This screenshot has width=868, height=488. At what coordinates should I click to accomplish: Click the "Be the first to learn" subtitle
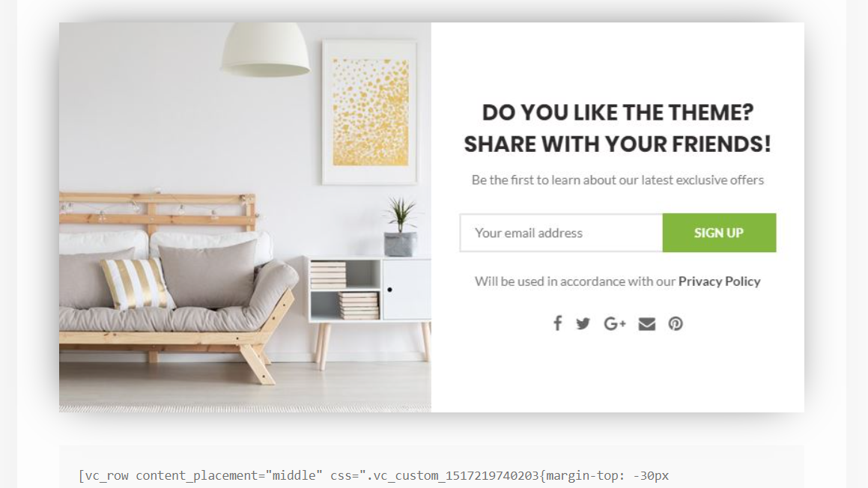(618, 180)
